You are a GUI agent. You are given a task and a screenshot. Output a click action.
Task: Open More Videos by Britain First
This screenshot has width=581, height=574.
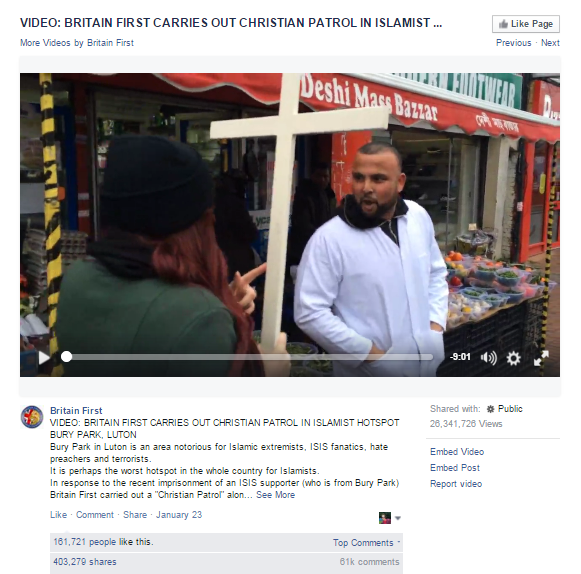coord(77,43)
